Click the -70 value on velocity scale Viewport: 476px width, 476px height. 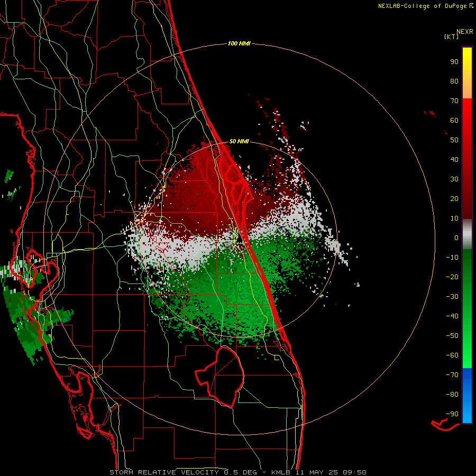452,375
